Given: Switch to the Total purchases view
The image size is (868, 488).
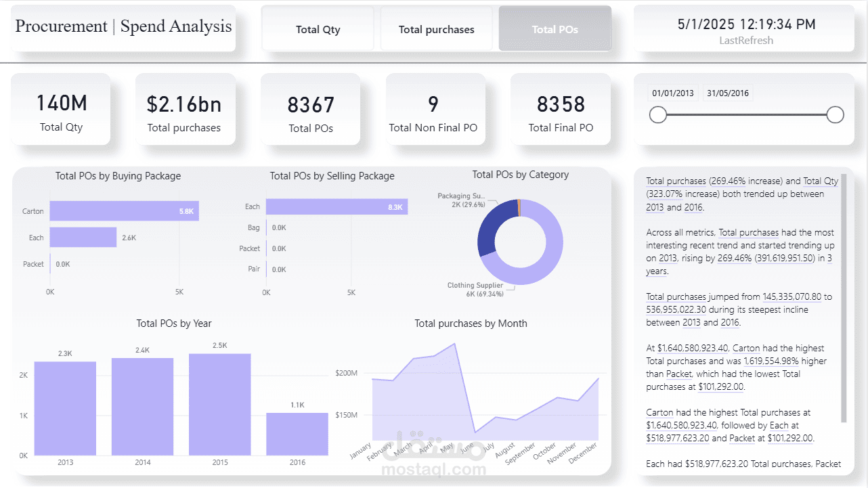Looking at the screenshot, I should click(436, 29).
